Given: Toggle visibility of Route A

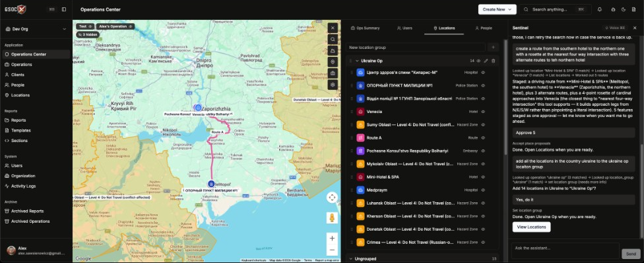Looking at the screenshot, I should pyautogui.click(x=483, y=137).
